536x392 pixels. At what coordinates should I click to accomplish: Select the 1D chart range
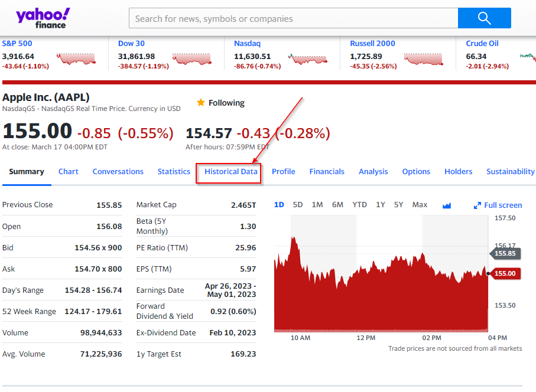pos(278,204)
